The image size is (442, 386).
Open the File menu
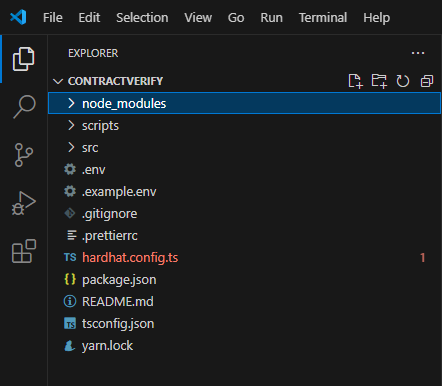(x=53, y=17)
